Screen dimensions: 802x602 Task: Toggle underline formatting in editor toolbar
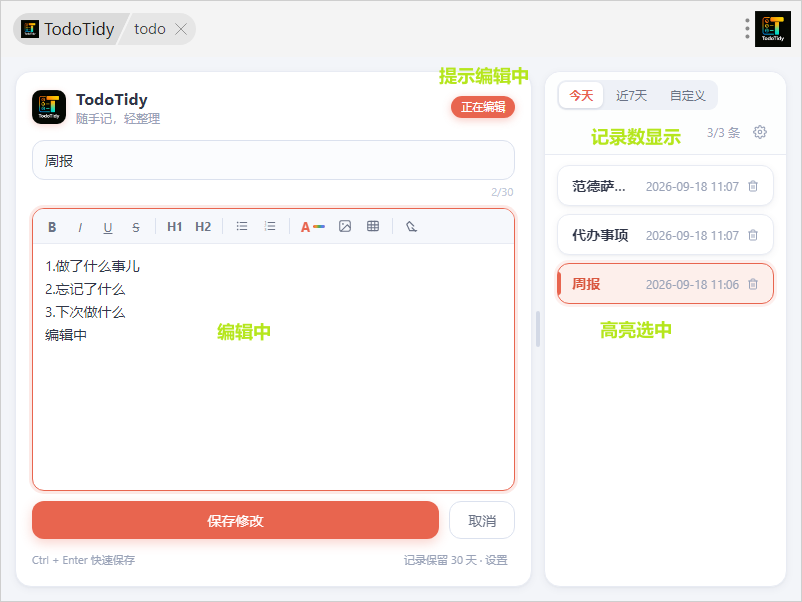click(x=107, y=227)
